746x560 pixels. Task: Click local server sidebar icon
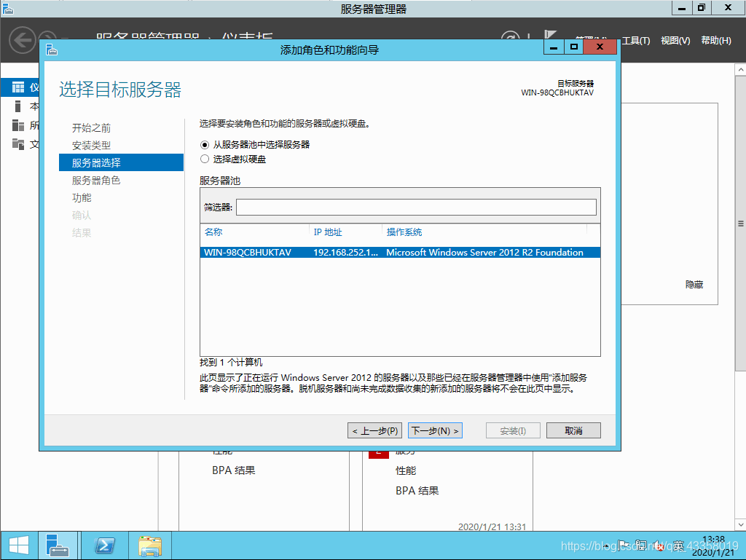(x=18, y=106)
